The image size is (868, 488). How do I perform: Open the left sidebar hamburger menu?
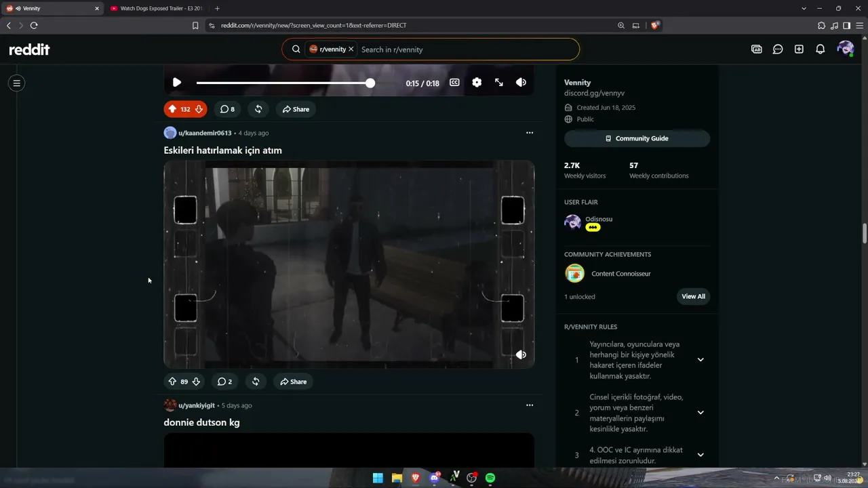(17, 83)
